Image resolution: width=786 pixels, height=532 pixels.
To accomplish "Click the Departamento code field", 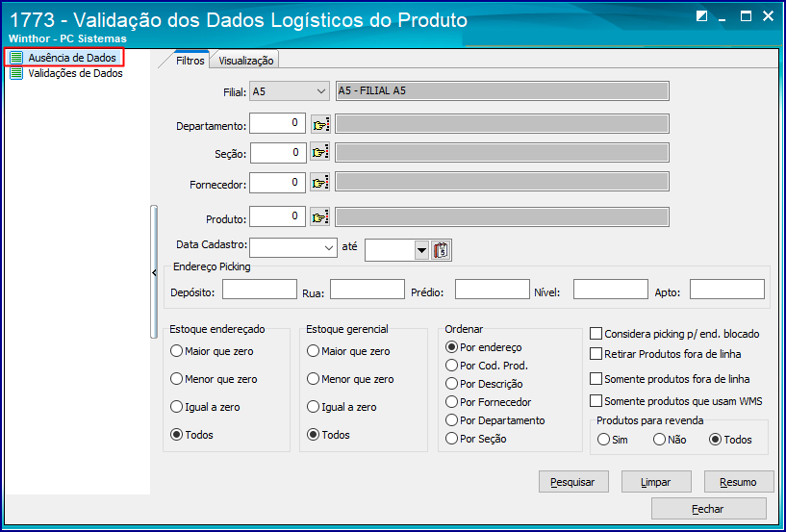I will click(x=277, y=123).
